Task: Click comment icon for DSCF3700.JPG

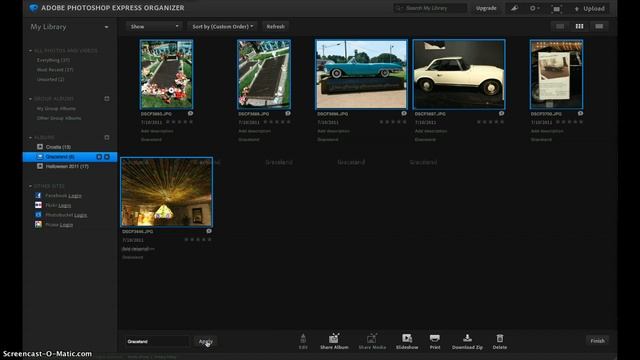Action: (x=580, y=113)
